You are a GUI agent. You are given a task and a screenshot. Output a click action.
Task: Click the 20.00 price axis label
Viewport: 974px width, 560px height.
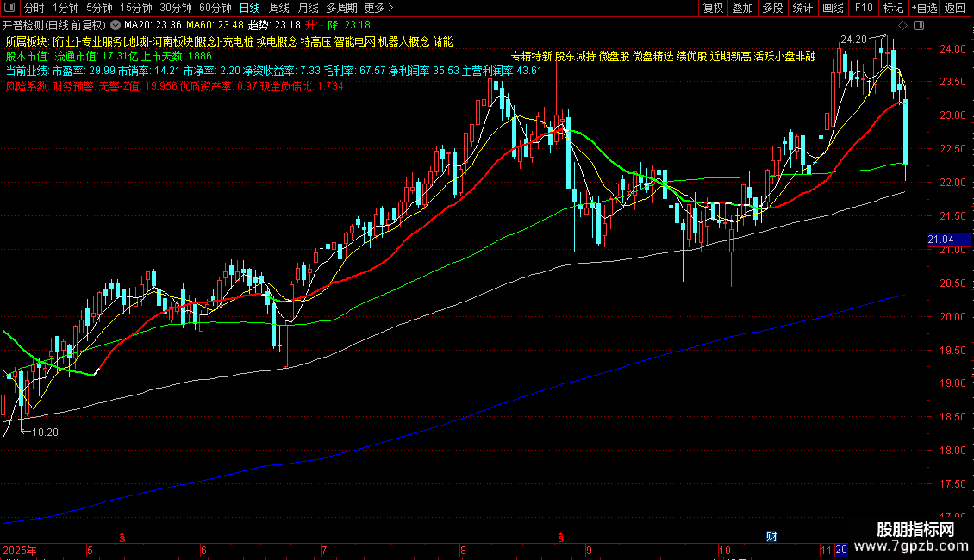[x=952, y=317]
